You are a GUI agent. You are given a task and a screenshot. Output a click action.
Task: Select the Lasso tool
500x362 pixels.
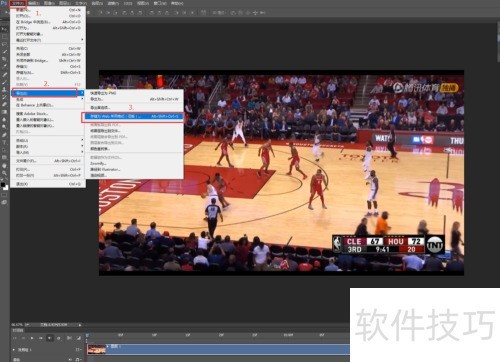[4, 44]
